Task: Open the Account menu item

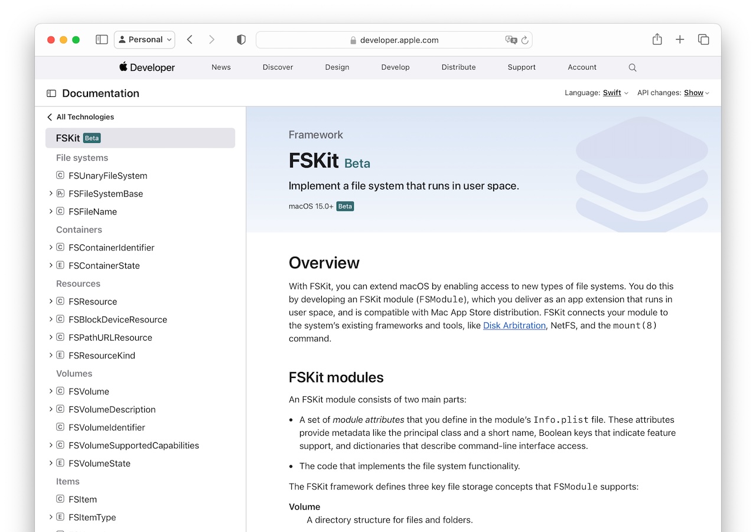Action: click(x=582, y=67)
